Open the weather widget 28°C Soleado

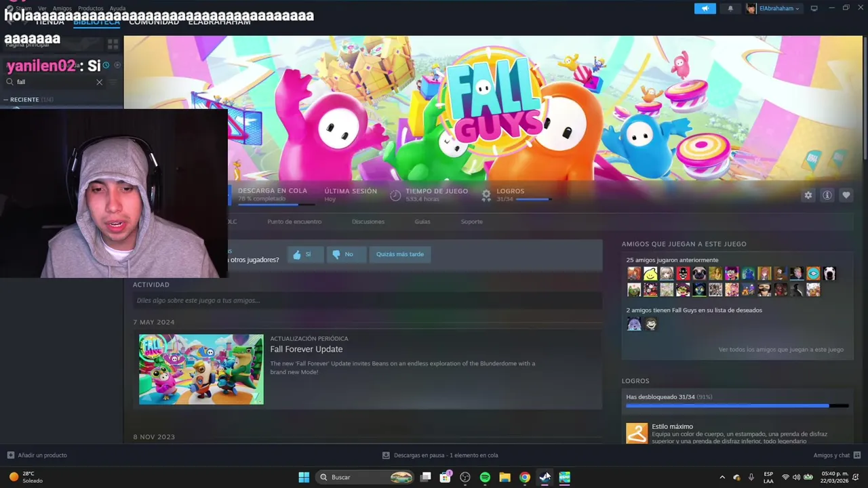coord(26,477)
